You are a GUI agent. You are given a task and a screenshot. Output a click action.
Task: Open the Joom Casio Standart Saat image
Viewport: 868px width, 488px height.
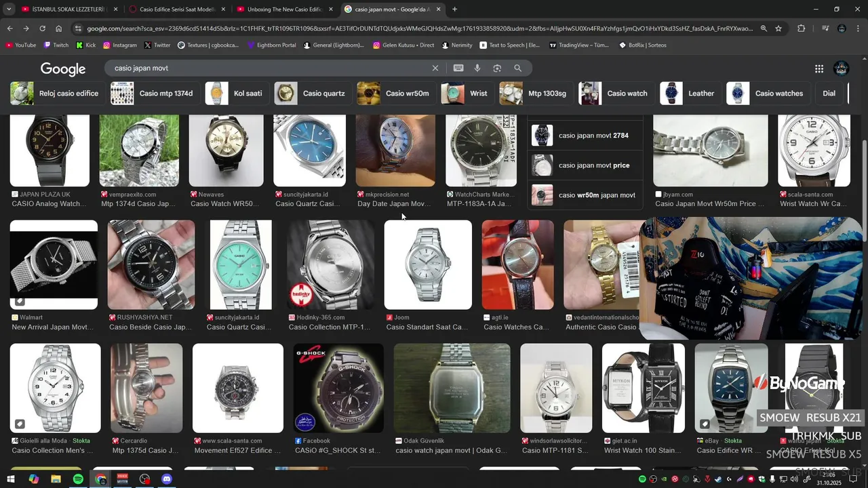[428, 264]
